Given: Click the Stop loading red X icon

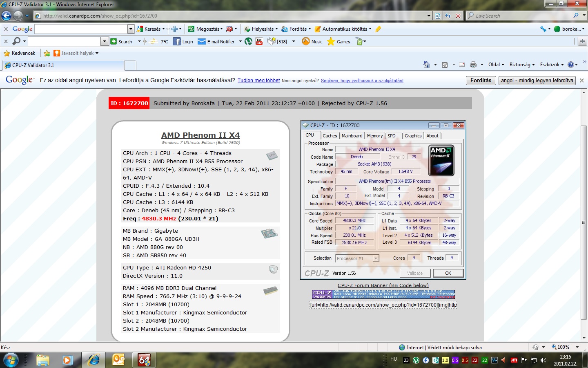Looking at the screenshot, I should click(x=458, y=16).
